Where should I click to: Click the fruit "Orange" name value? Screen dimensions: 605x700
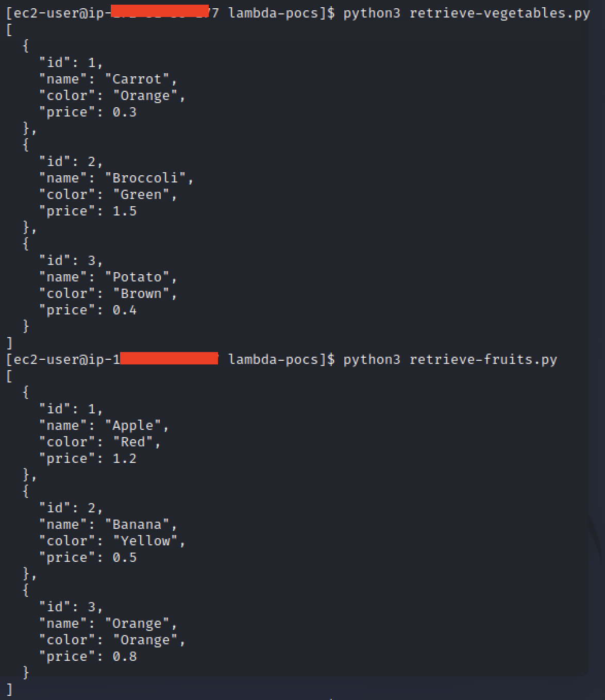point(137,623)
